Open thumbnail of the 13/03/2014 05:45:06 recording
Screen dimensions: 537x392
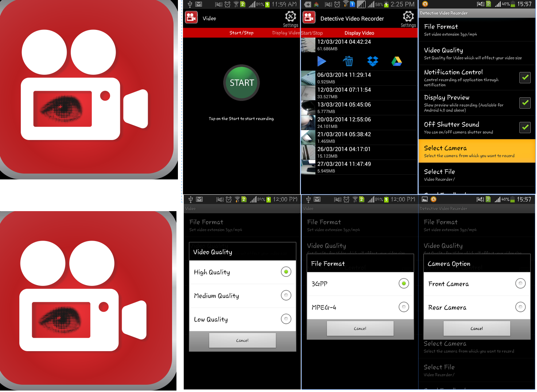[308, 108]
